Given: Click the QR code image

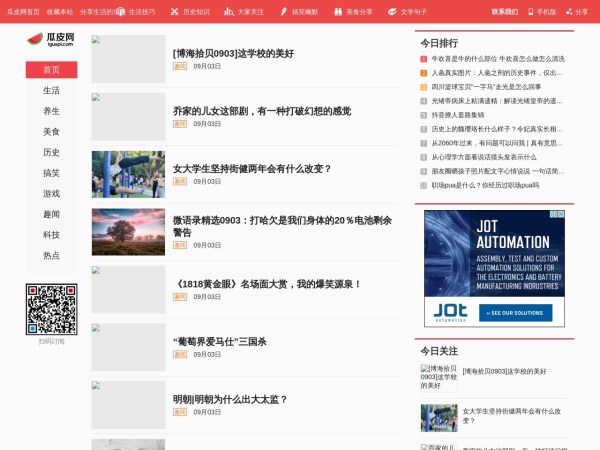Looking at the screenshot, I should 51,309.
